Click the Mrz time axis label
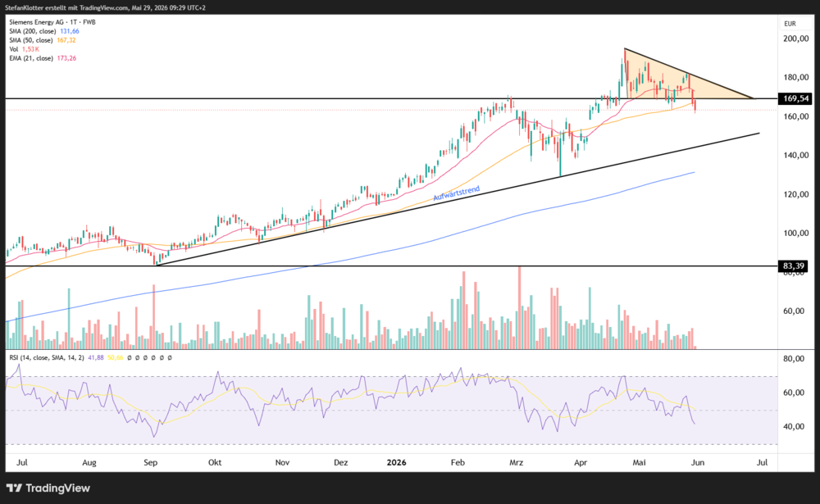Viewport: 820px width, 504px height. 516,463
